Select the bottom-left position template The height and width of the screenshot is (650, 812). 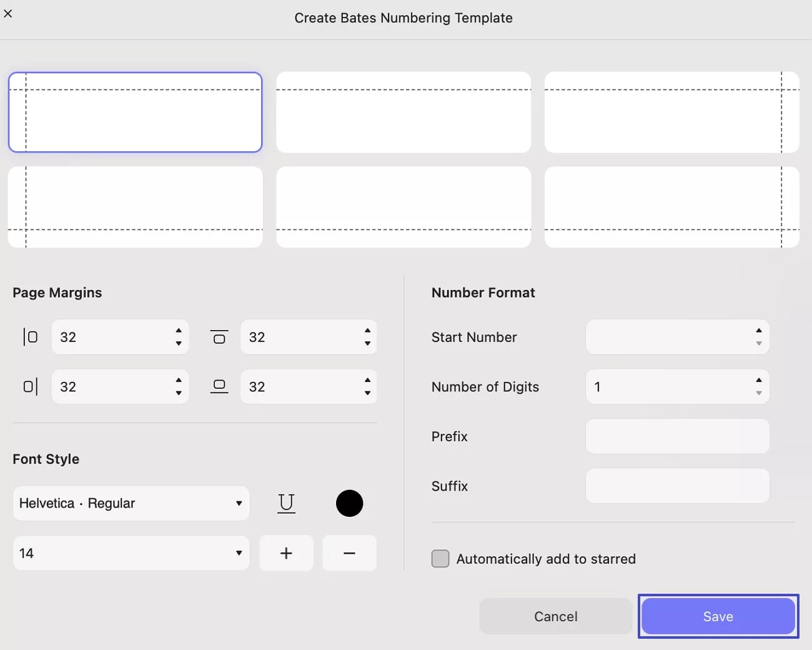pyautogui.click(x=135, y=207)
